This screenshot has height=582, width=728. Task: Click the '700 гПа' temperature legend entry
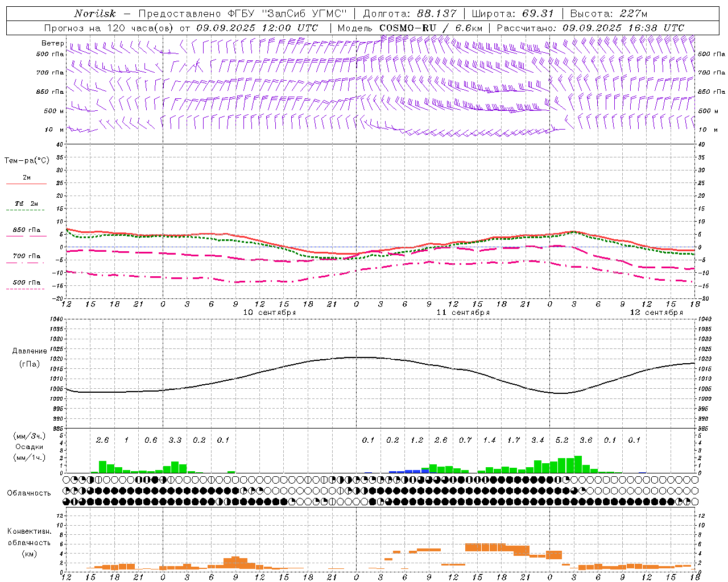tap(27, 256)
